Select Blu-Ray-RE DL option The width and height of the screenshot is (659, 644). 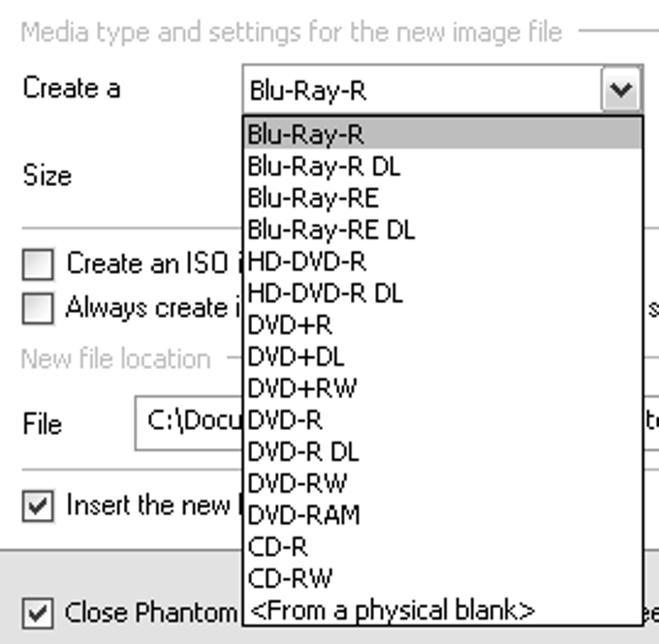click(x=443, y=230)
